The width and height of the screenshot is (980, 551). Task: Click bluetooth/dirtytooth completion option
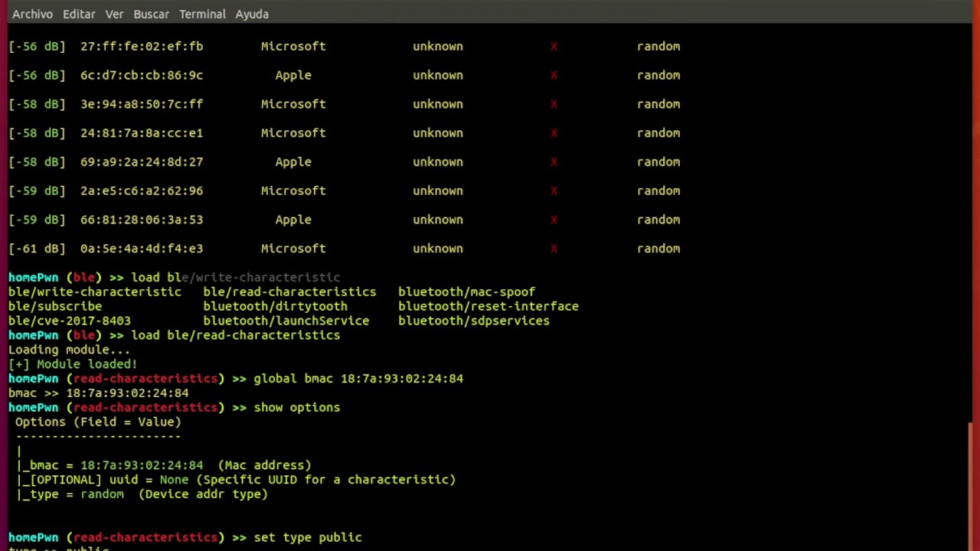(275, 306)
